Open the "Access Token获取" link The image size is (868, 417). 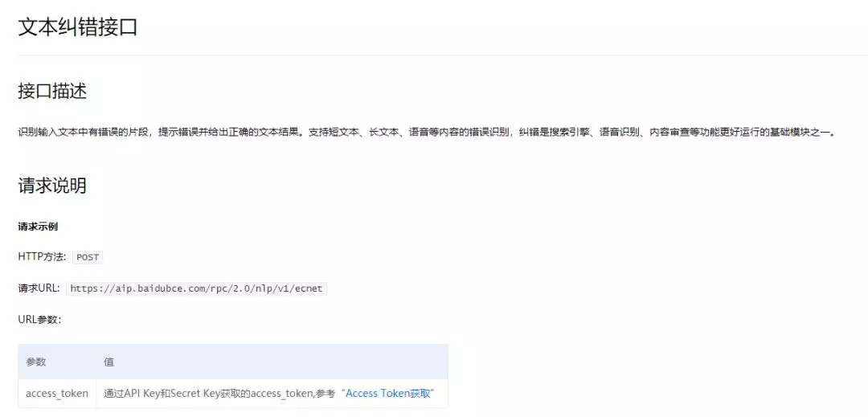tap(387, 393)
